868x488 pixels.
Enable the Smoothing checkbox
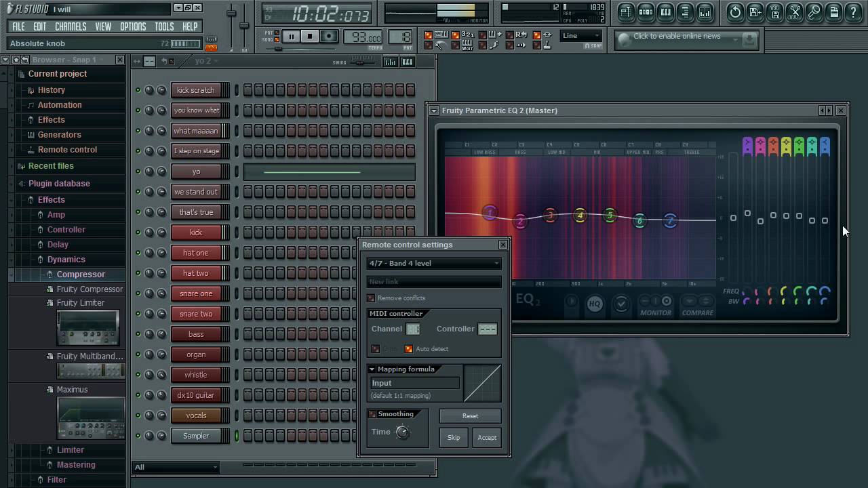coord(372,414)
